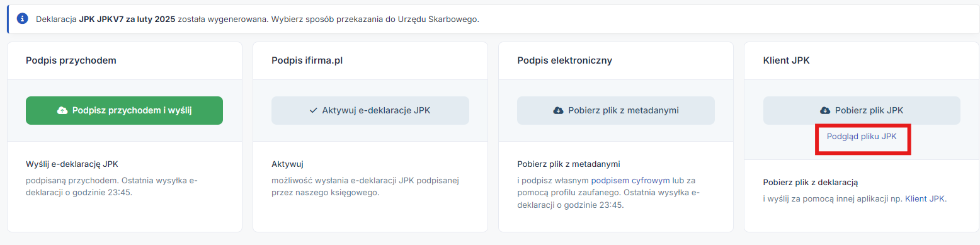Viewport: 980px width, 245px height.
Task: Select the Klient JPK card heading
Action: point(786,60)
